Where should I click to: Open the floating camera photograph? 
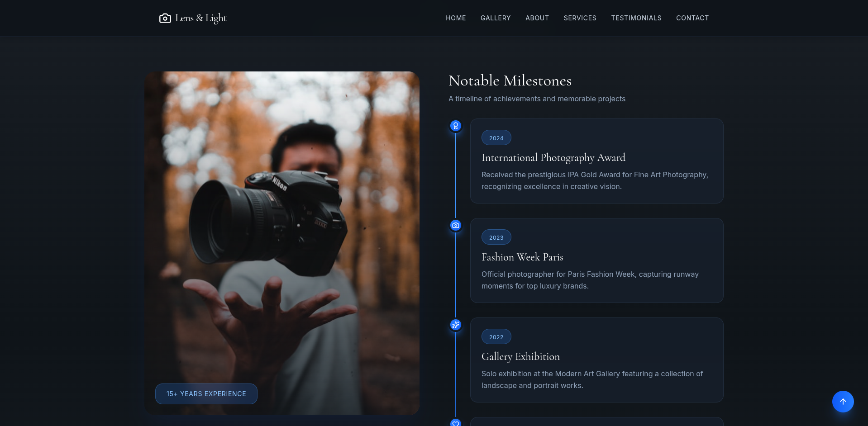tap(281, 226)
